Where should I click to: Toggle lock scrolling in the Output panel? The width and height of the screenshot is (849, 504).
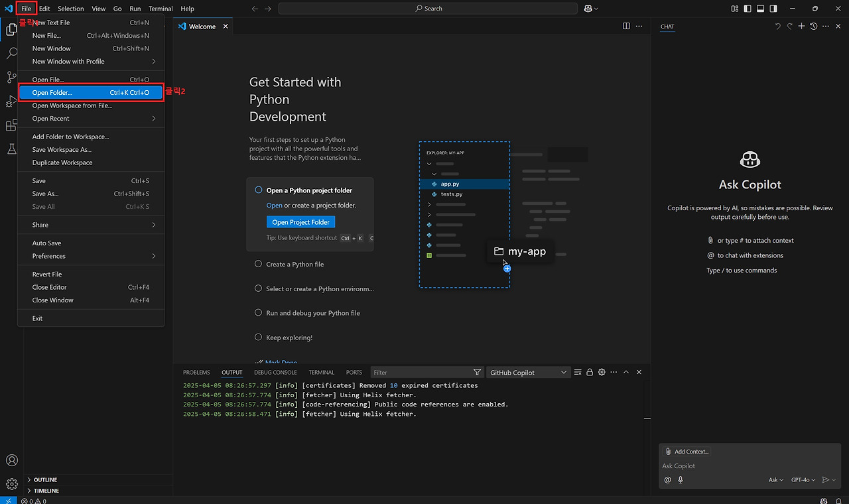pos(590,372)
